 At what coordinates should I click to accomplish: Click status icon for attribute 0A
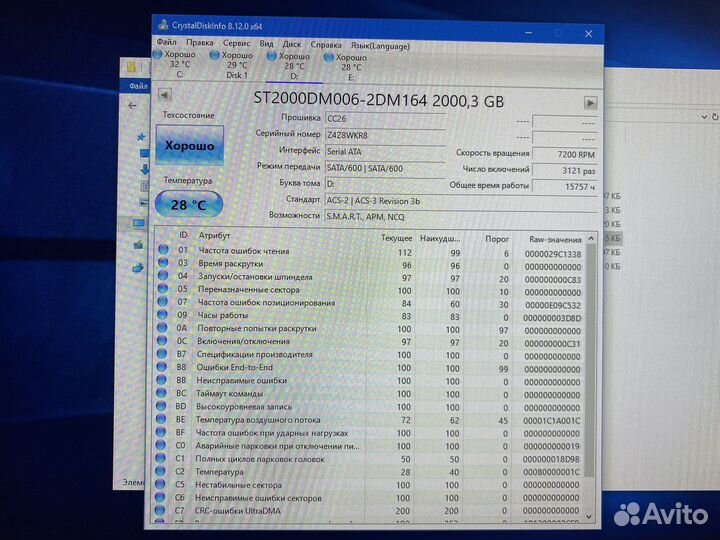point(162,327)
